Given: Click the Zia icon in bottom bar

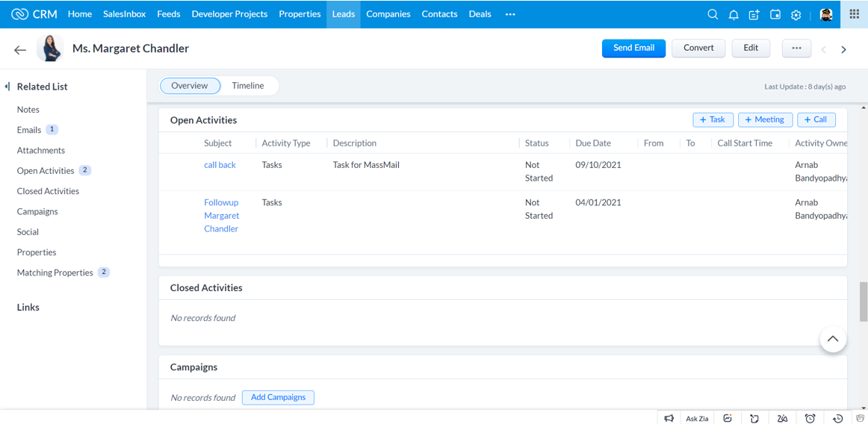Looking at the screenshot, I should click(783, 419).
